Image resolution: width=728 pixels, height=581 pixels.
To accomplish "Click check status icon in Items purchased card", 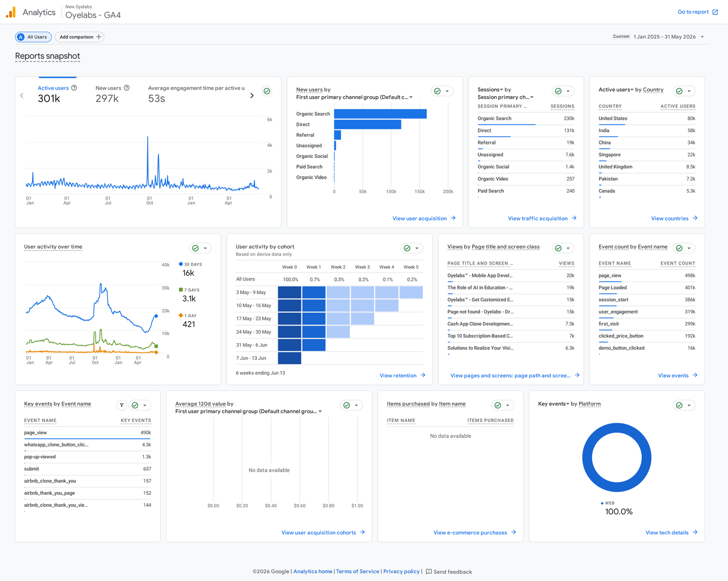I will [x=498, y=405].
